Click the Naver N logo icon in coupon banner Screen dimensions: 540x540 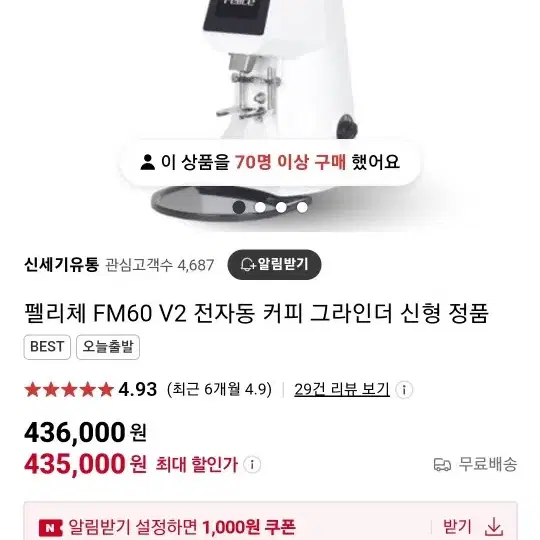coord(51,527)
